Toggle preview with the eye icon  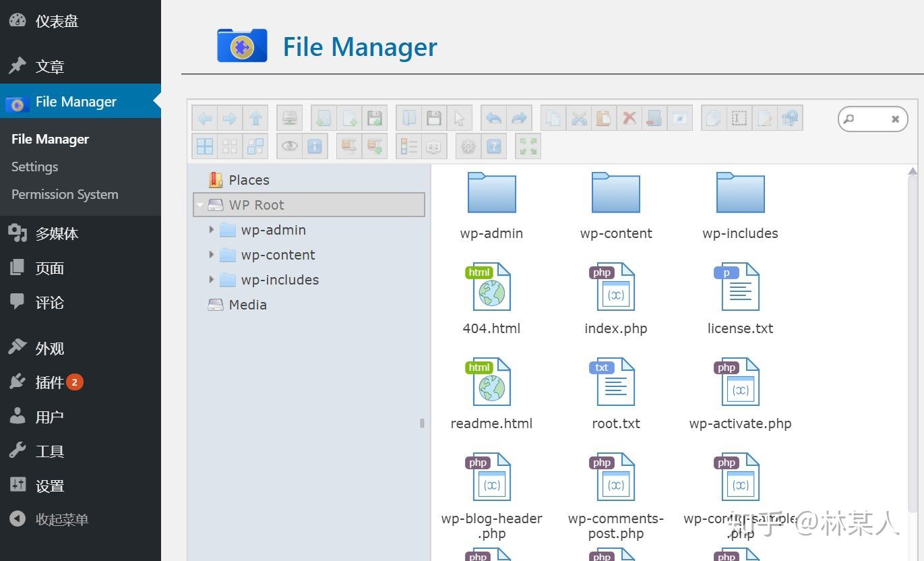pyautogui.click(x=290, y=146)
